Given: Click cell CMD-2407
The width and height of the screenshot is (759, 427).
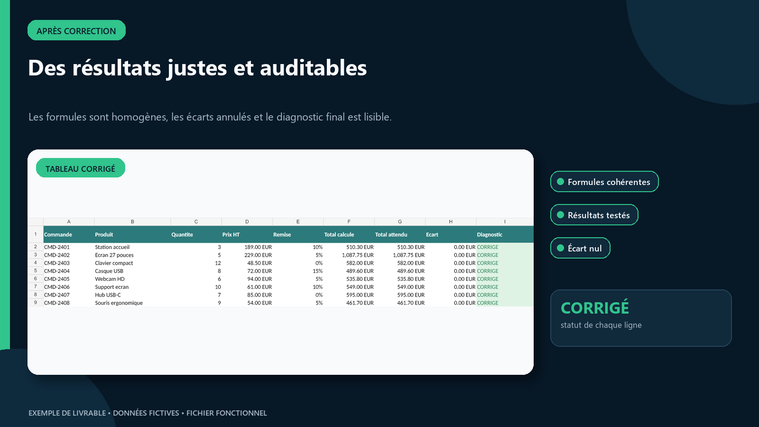Looking at the screenshot, I should point(69,295).
